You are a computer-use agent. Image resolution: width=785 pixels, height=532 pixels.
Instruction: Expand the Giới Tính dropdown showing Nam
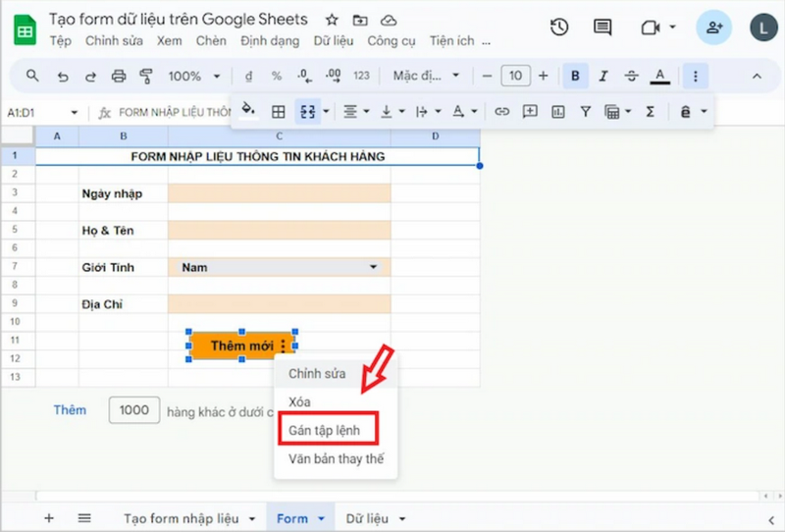373,267
